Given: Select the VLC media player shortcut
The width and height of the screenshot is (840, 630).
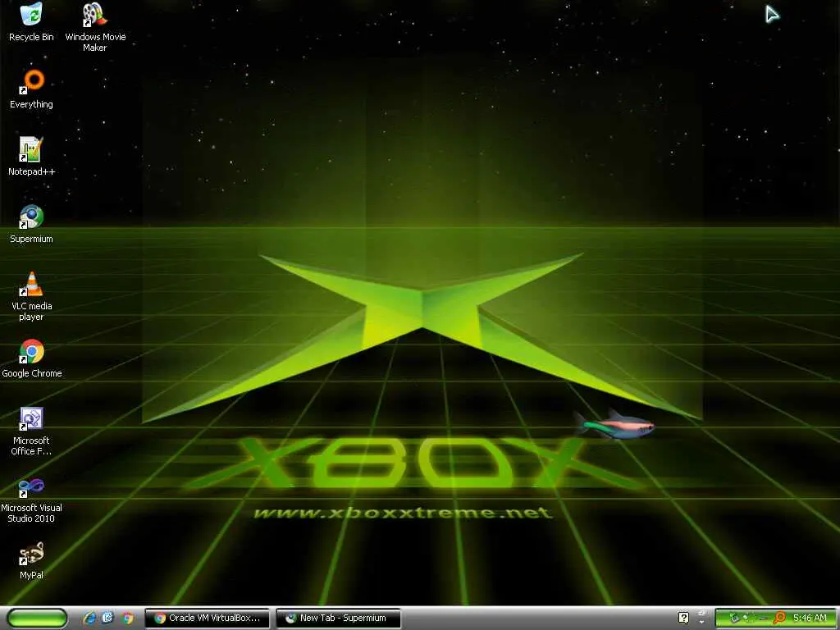Looking at the screenshot, I should 31,296.
